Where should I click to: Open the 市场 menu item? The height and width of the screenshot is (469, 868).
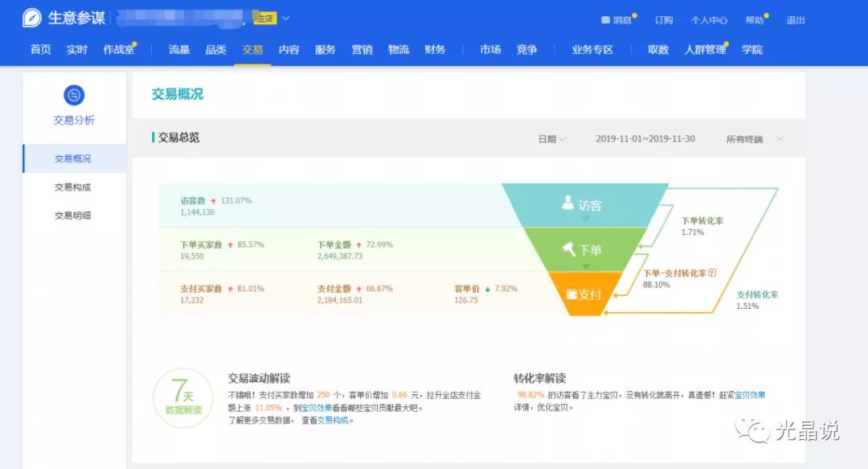tap(490, 49)
